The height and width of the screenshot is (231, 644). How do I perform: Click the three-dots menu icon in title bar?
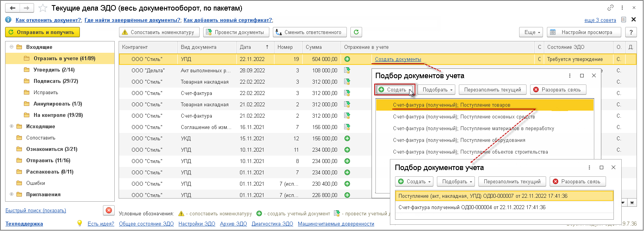point(622,8)
